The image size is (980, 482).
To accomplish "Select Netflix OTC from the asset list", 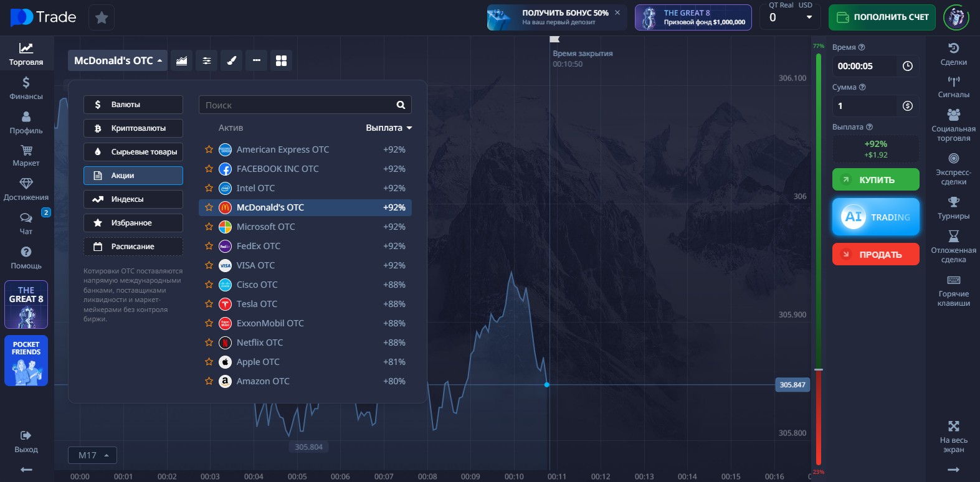I will (x=305, y=343).
